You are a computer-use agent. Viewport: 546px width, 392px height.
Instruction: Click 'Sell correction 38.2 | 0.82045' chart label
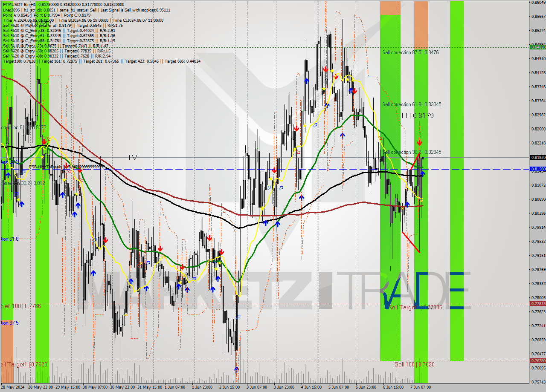(411, 152)
